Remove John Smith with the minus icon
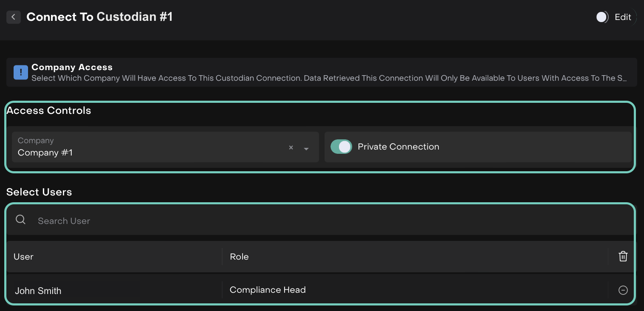 click(623, 290)
